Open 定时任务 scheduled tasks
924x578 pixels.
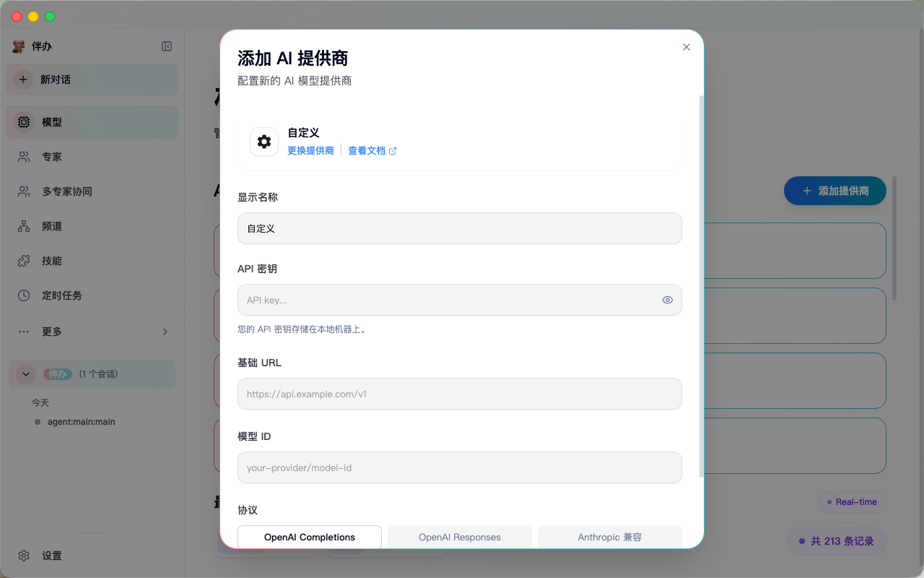click(61, 295)
